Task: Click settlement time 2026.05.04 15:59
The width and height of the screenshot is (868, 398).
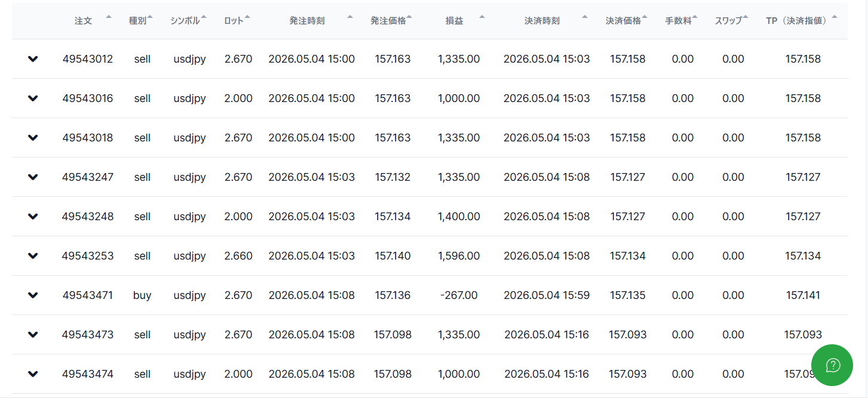Action: point(547,295)
